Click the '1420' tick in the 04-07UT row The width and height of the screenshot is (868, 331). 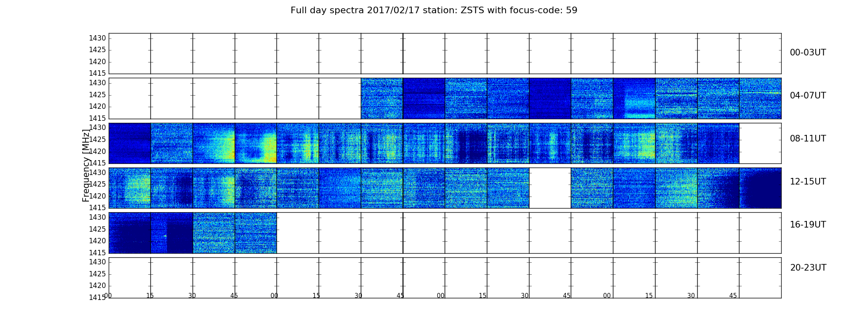[98, 106]
